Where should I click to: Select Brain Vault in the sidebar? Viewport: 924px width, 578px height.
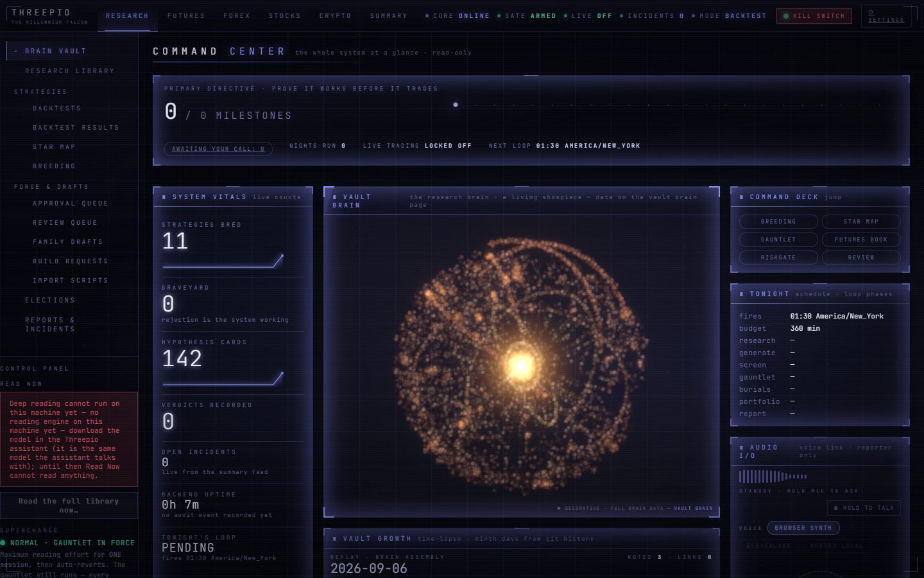tap(71, 51)
